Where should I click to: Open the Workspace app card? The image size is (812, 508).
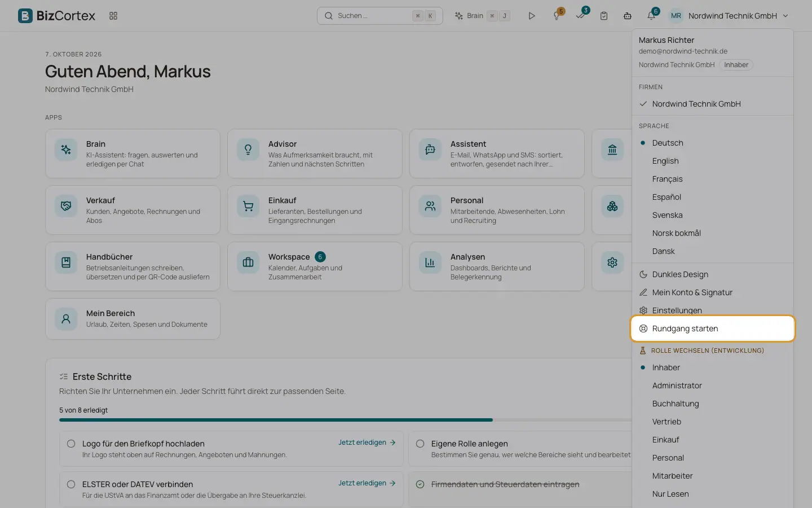point(315,266)
